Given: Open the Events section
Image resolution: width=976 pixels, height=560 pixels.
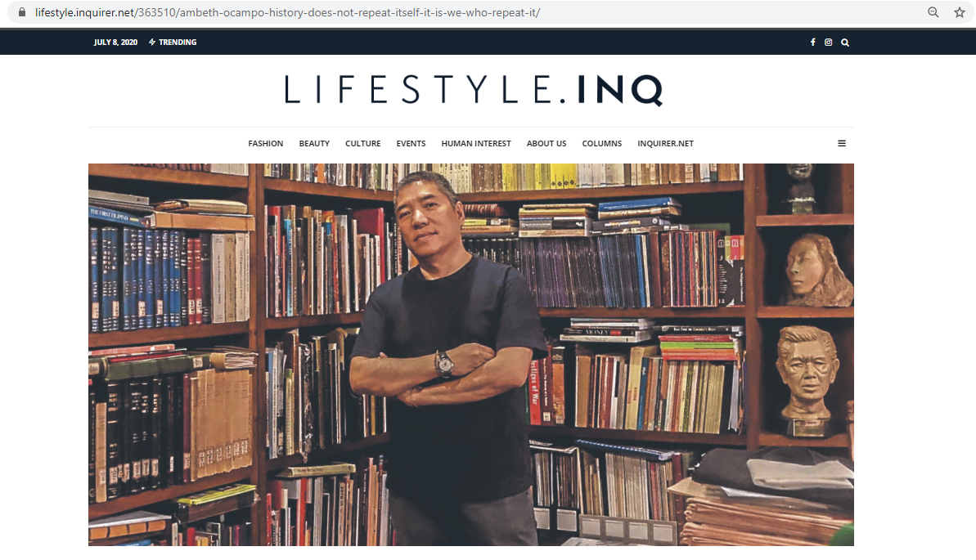Looking at the screenshot, I should point(411,144).
